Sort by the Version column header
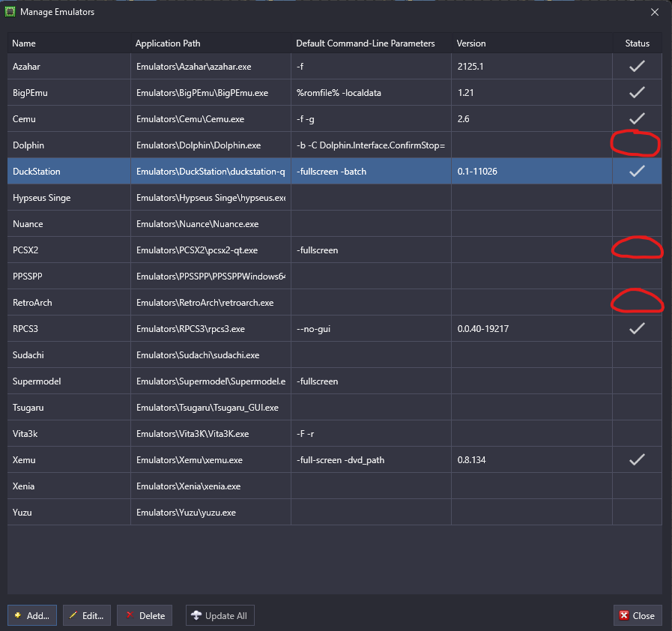 (x=471, y=43)
